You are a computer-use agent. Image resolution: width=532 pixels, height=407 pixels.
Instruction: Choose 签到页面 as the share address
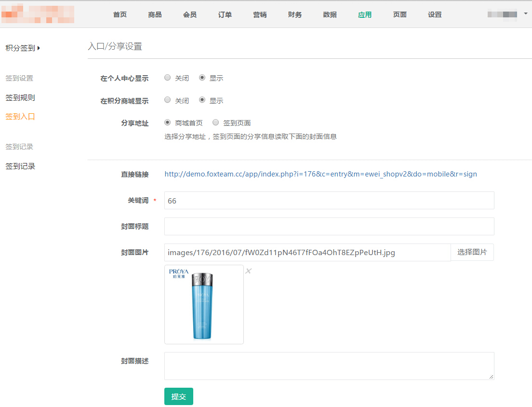216,122
